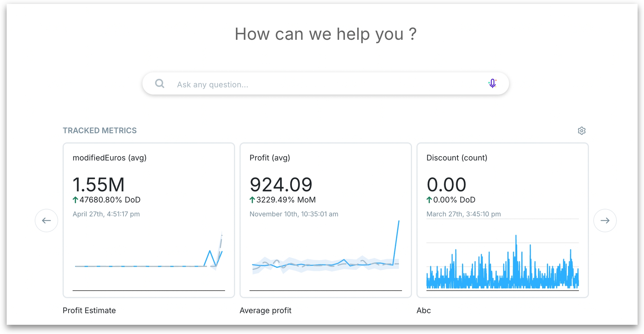This screenshot has height=334, width=644.
Task: Click green up arrow on Profit card
Action: click(252, 200)
